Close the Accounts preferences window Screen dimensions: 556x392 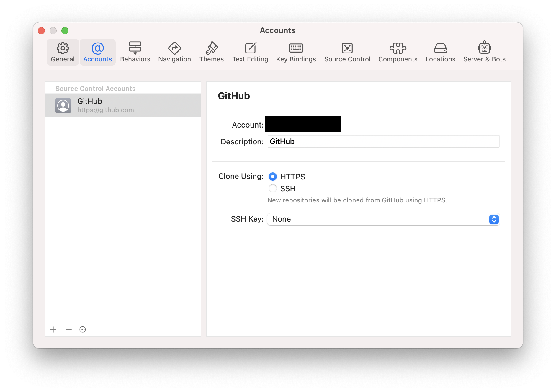[x=41, y=31]
